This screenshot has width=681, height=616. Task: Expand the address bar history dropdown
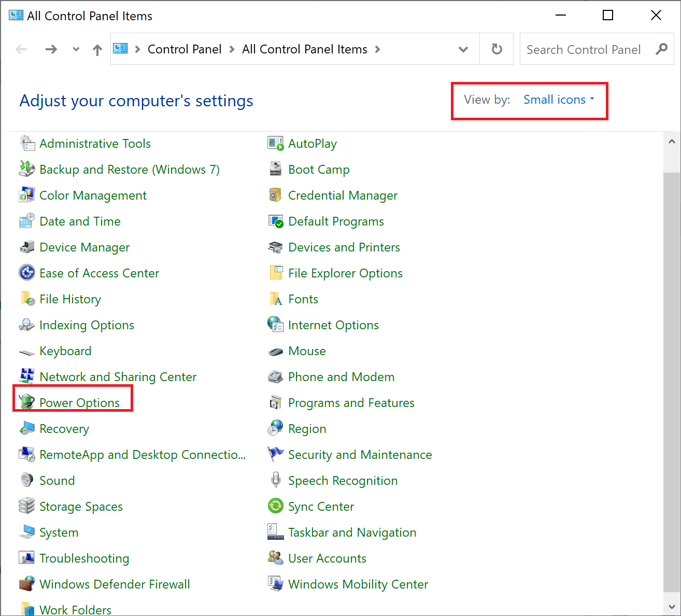(x=463, y=49)
